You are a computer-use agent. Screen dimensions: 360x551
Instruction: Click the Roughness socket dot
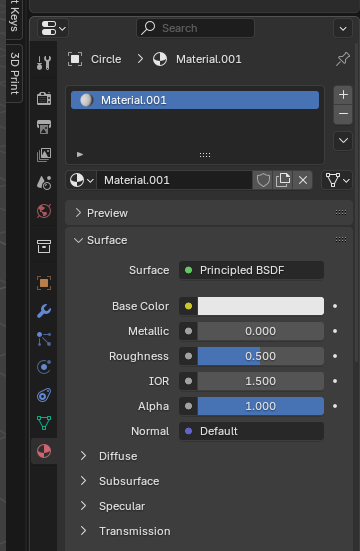188,356
